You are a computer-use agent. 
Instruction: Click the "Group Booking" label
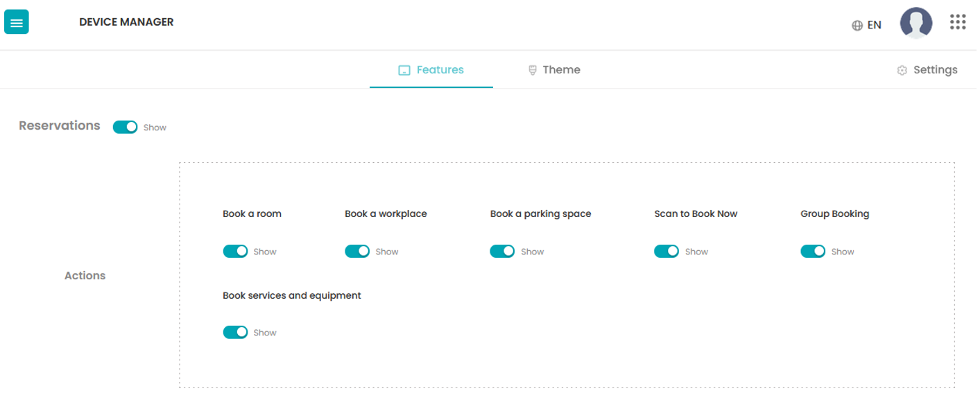tap(834, 213)
